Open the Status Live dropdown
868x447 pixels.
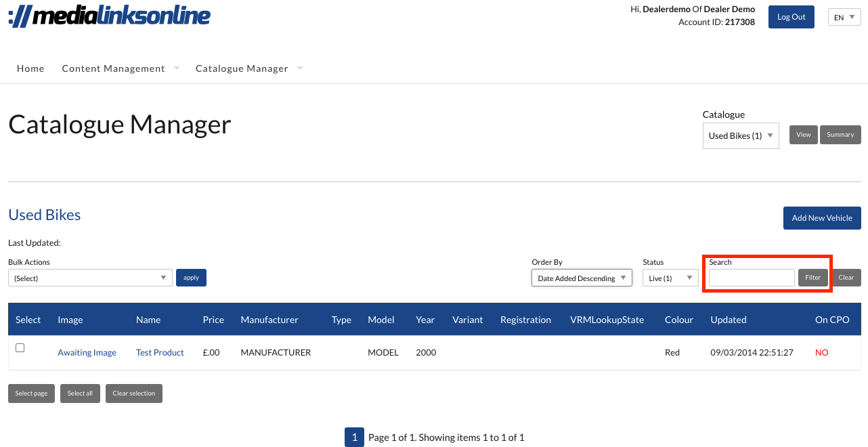pyautogui.click(x=670, y=278)
